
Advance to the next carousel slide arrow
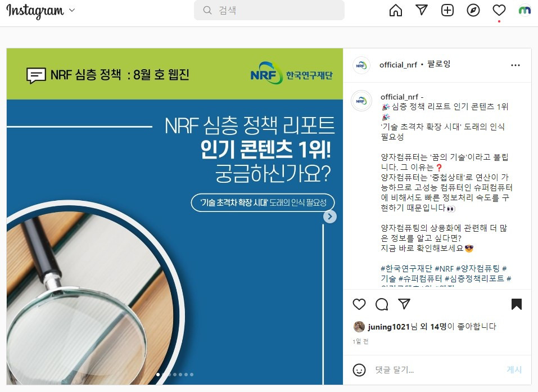coord(330,217)
